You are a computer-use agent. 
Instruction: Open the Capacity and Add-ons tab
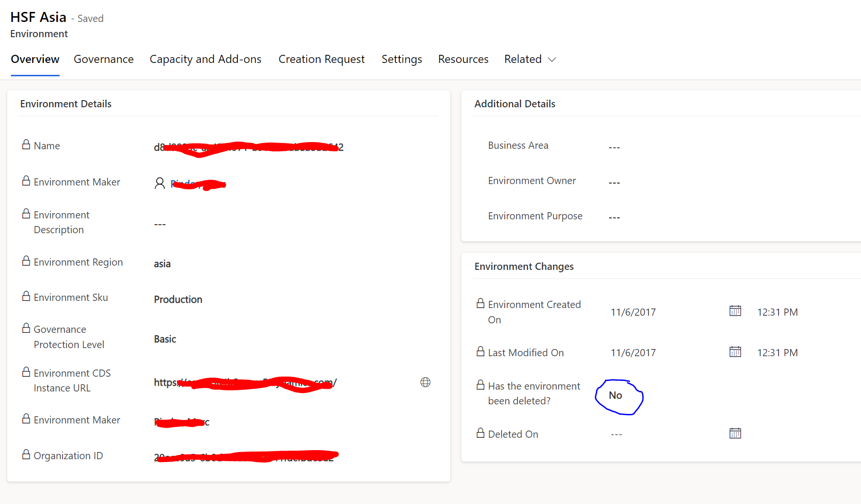click(206, 59)
